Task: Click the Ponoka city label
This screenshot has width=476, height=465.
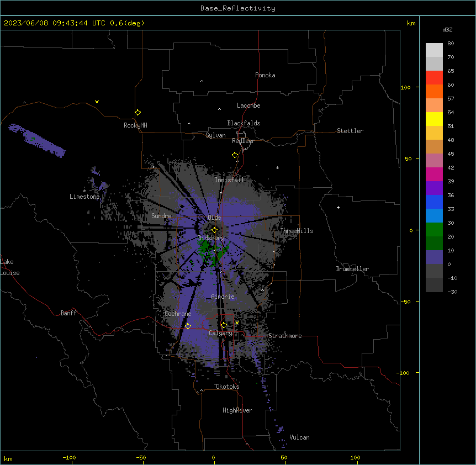Action: [265, 75]
